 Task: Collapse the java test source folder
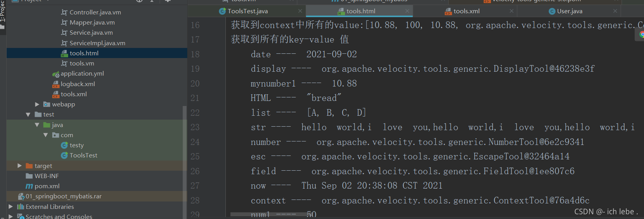[x=37, y=125]
